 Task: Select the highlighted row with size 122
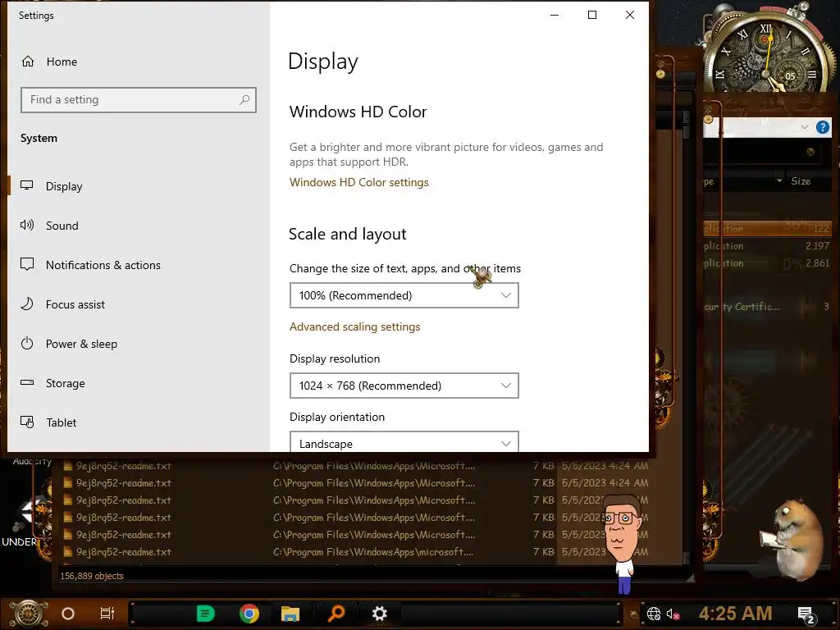click(x=767, y=229)
